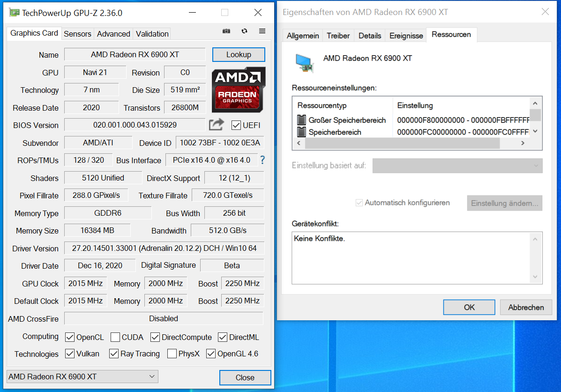The width and height of the screenshot is (561, 392).
Task: Click GPU-Z app icon in title bar
Action: coord(15,13)
